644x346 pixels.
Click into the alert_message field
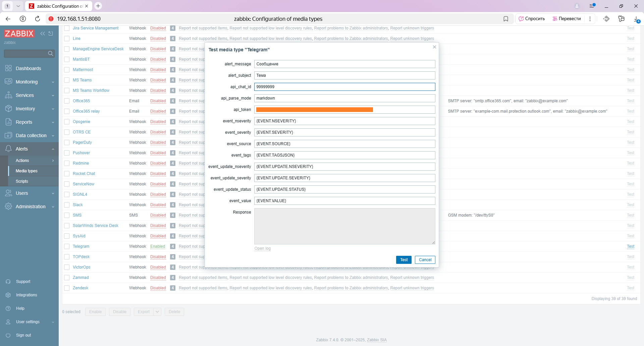344,64
